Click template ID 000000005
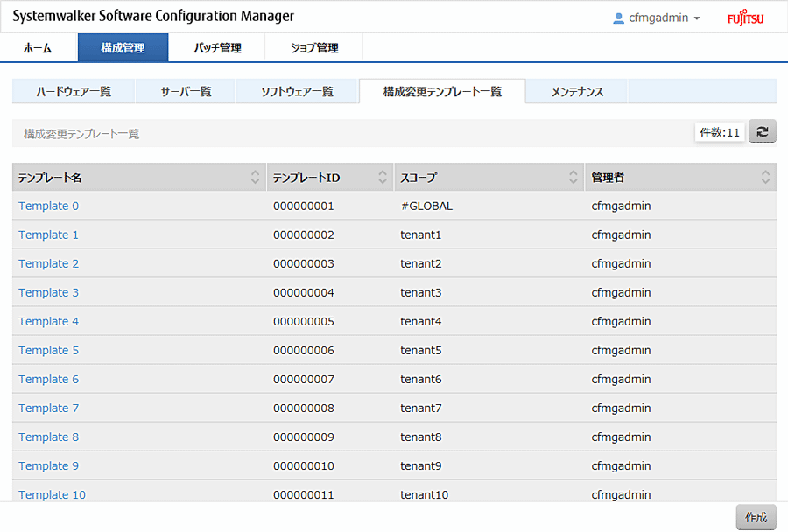This screenshot has height=532, width=788. click(304, 321)
